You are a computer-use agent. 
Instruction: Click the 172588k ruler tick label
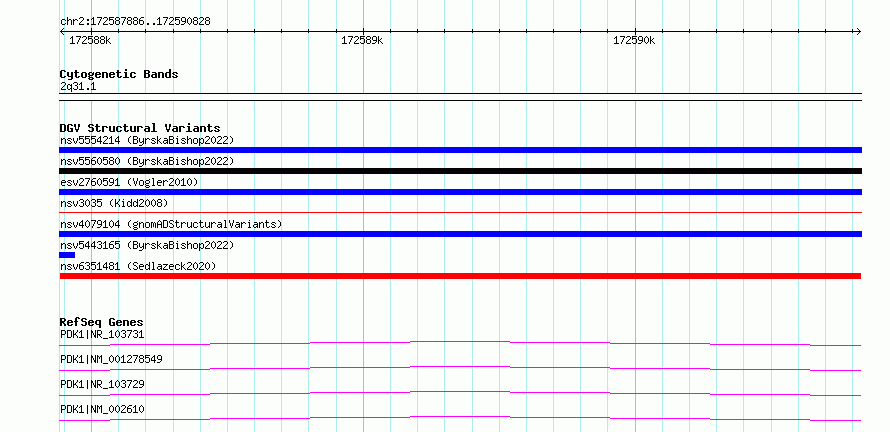click(90, 41)
